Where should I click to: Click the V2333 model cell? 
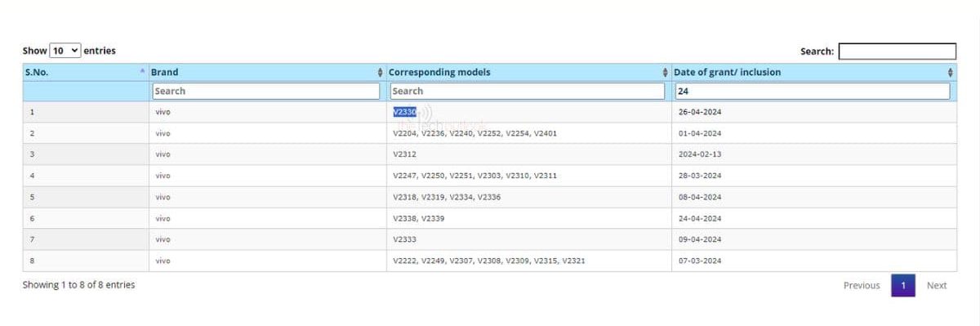click(529, 239)
